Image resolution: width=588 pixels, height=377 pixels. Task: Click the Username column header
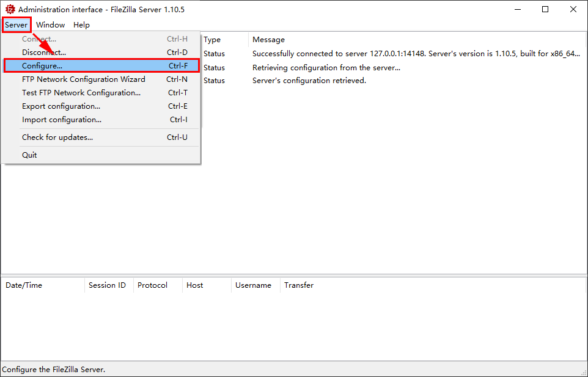point(255,285)
